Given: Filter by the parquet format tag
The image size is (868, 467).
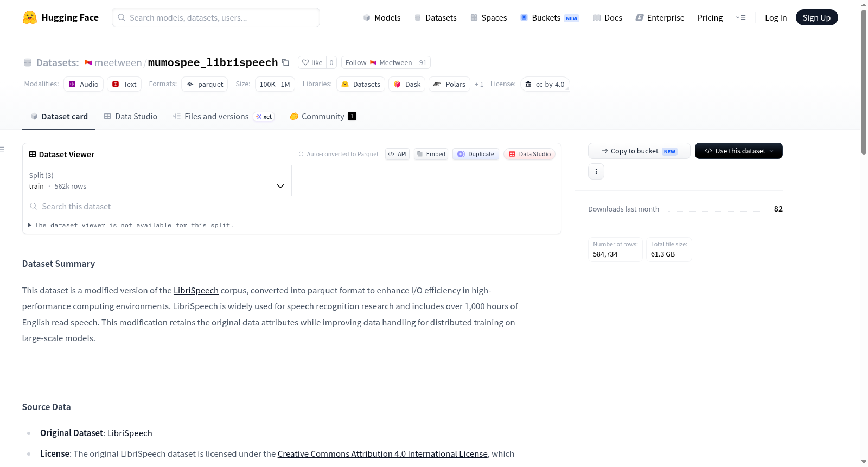Looking at the screenshot, I should click(205, 84).
